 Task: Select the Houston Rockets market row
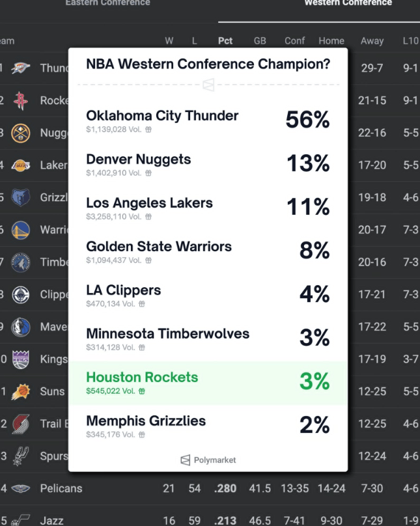(x=208, y=383)
